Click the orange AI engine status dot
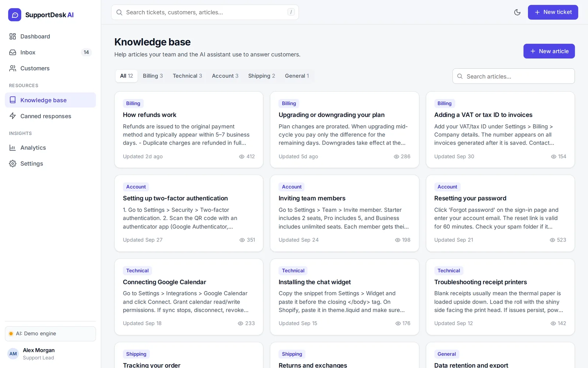The height and width of the screenshot is (368, 588). tap(11, 334)
